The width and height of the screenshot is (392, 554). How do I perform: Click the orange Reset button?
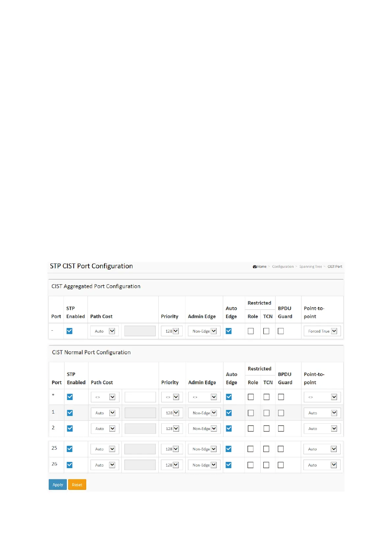[x=77, y=485]
